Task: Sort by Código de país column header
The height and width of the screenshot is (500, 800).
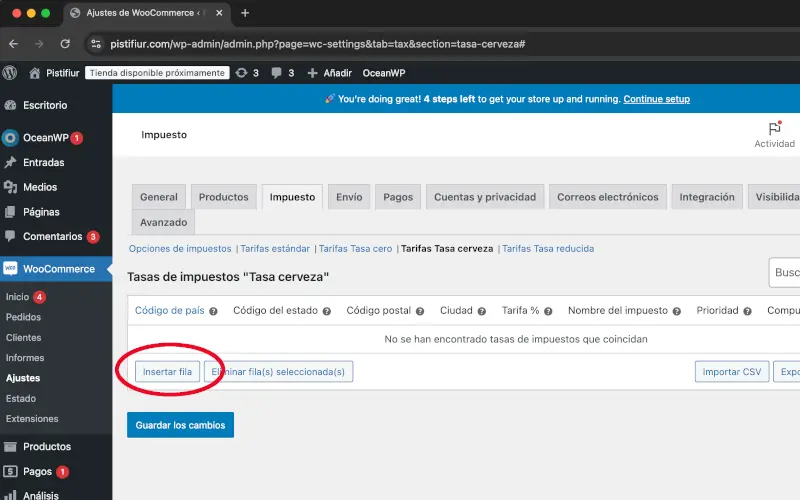Action: [170, 311]
